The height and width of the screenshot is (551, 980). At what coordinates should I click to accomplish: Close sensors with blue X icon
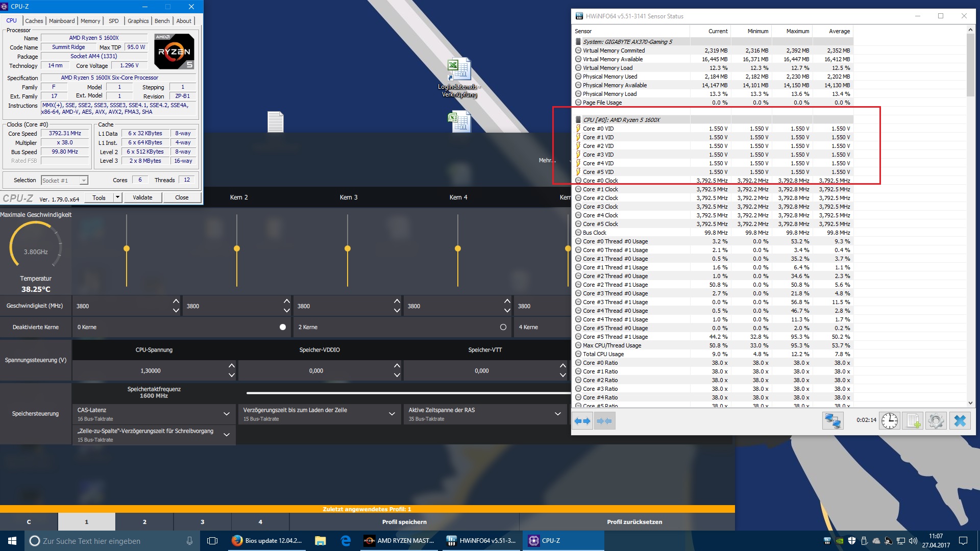click(960, 421)
